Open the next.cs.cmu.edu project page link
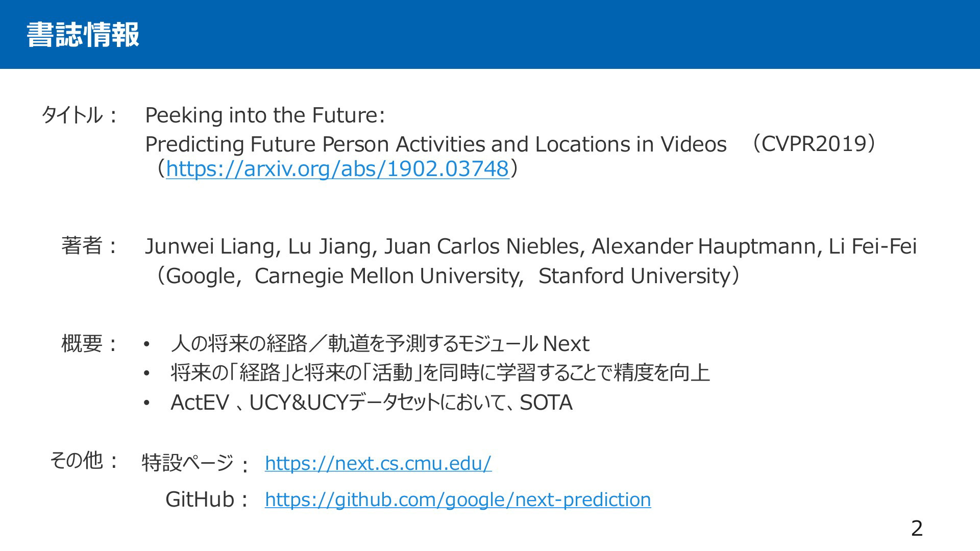Screen dimensions: 980x551 378,463
